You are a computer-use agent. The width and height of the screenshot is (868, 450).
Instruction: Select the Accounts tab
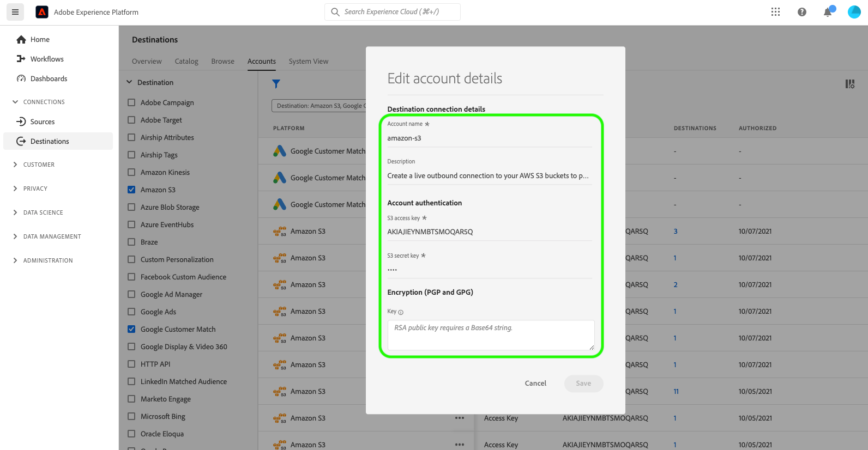262,62
